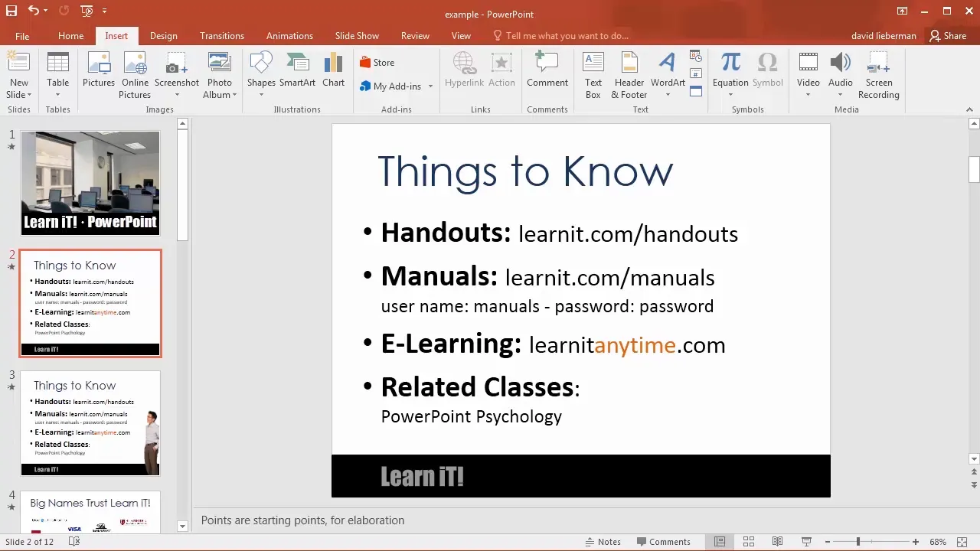Switch to Reading View
This screenshot has width=980, height=551.
[777, 542]
